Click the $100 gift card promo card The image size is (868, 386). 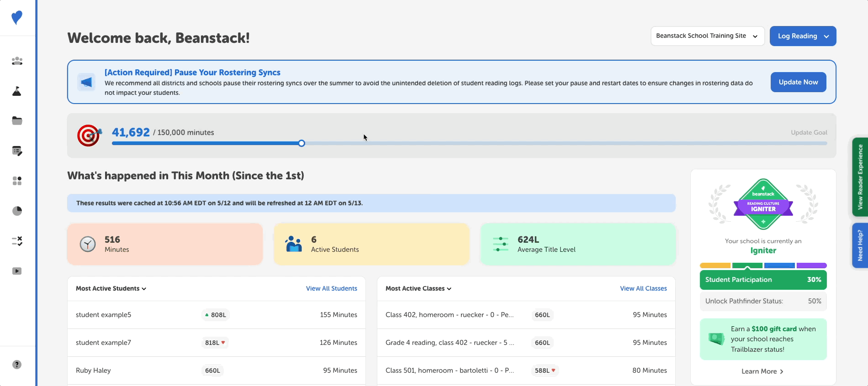pos(763,339)
